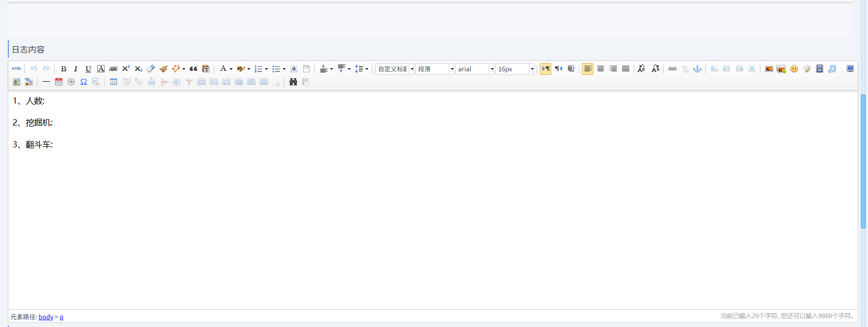This screenshot has height=327, width=868.
Task: Insert an anchor
Action: (x=697, y=69)
